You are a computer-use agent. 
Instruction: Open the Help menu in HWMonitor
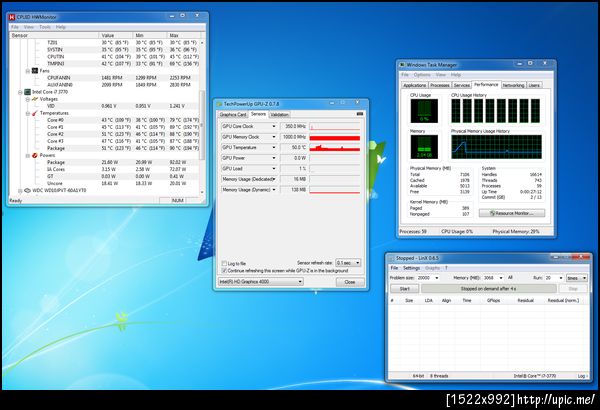pos(60,27)
